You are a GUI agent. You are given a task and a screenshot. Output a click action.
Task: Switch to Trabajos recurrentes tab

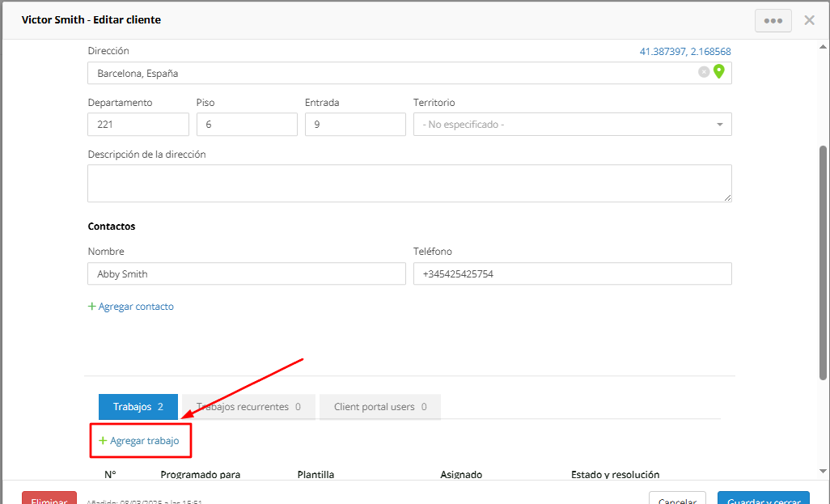click(x=249, y=407)
